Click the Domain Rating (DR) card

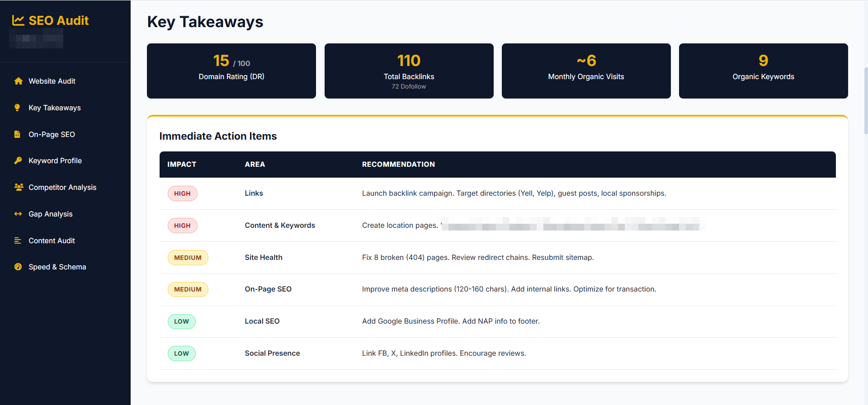tap(231, 71)
